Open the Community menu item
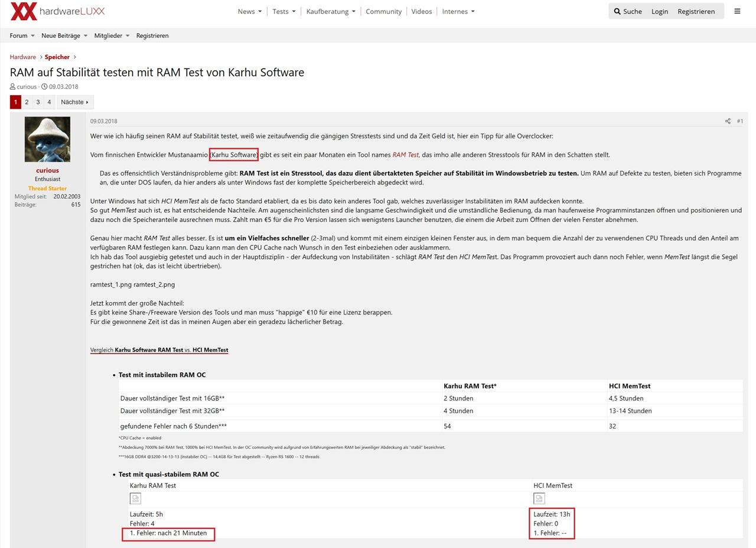The height and width of the screenshot is (548, 756). point(383,11)
